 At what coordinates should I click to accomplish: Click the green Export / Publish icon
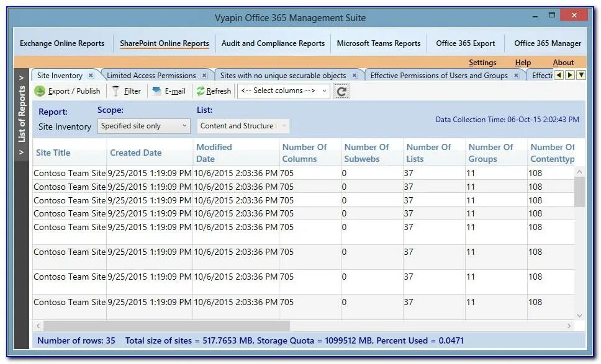(x=40, y=91)
